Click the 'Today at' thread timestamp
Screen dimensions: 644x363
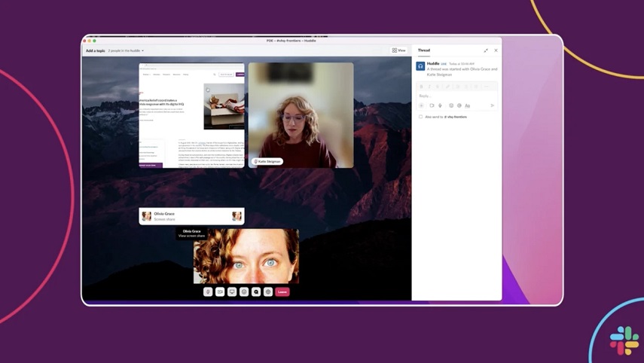[x=461, y=64]
